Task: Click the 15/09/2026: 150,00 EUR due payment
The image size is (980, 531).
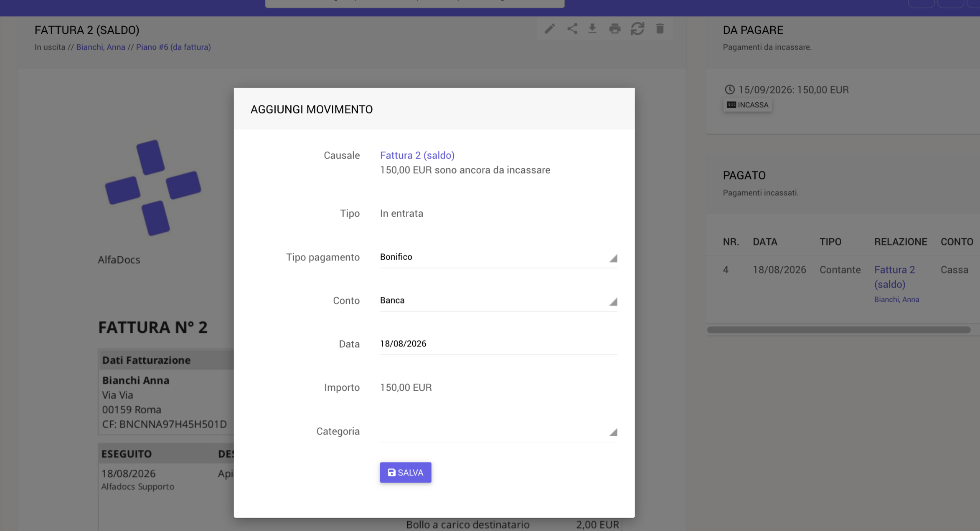Action: [793, 90]
